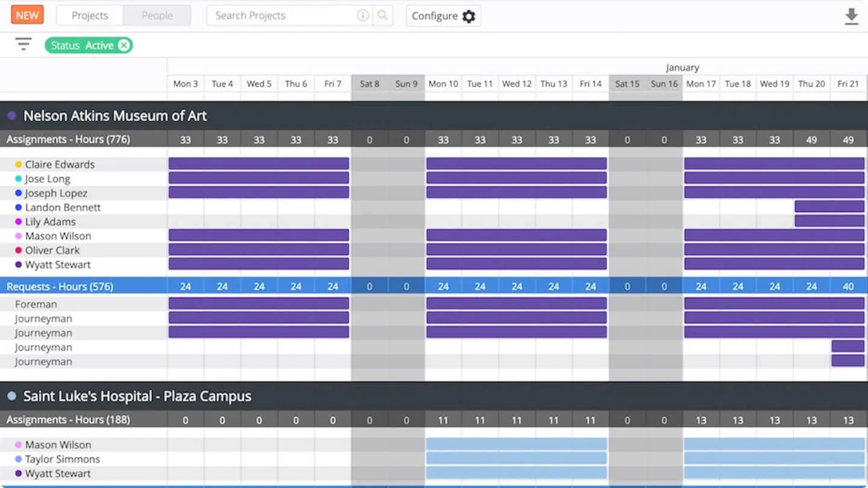The height and width of the screenshot is (488, 868).
Task: Remove the Status Active filter chip
Action: pos(124,45)
